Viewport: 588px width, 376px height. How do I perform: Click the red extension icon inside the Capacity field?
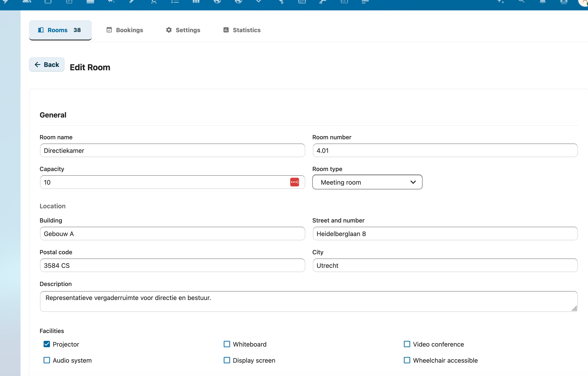pos(295,182)
